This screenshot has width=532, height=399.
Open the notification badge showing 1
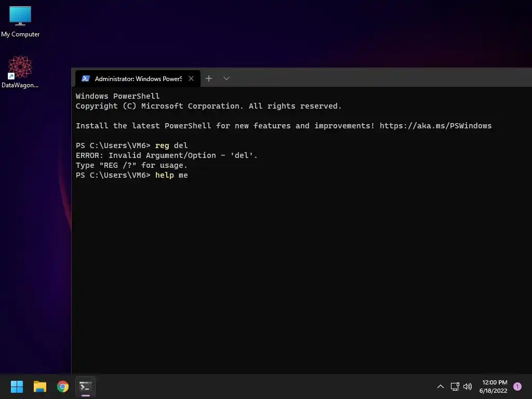click(517, 387)
